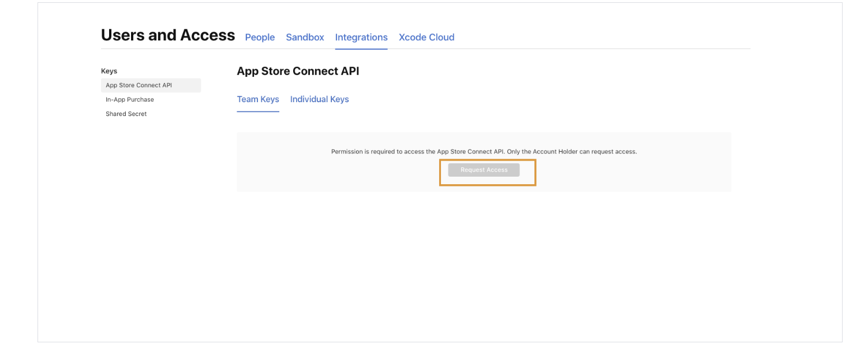The width and height of the screenshot is (868, 351).
Task: Click the bold App Store Connect API section title
Action: (298, 71)
